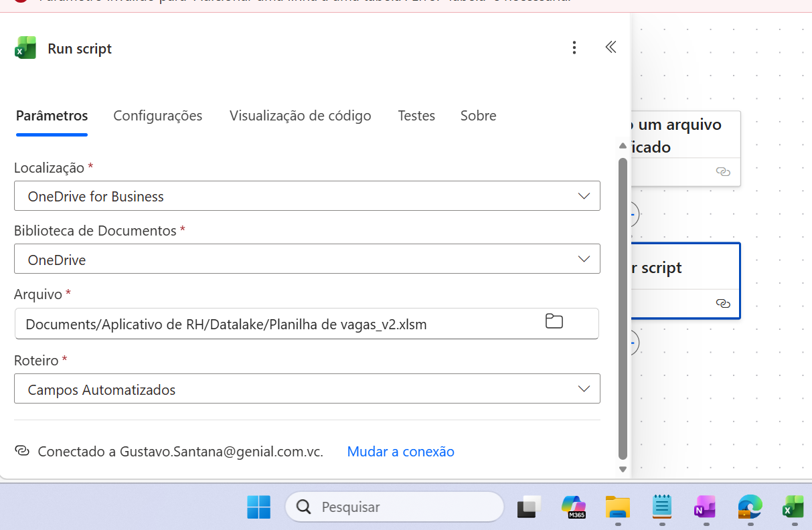Browse files using the folder icon next to Arquivo
Screen dimensions: 812x530
pos(554,321)
